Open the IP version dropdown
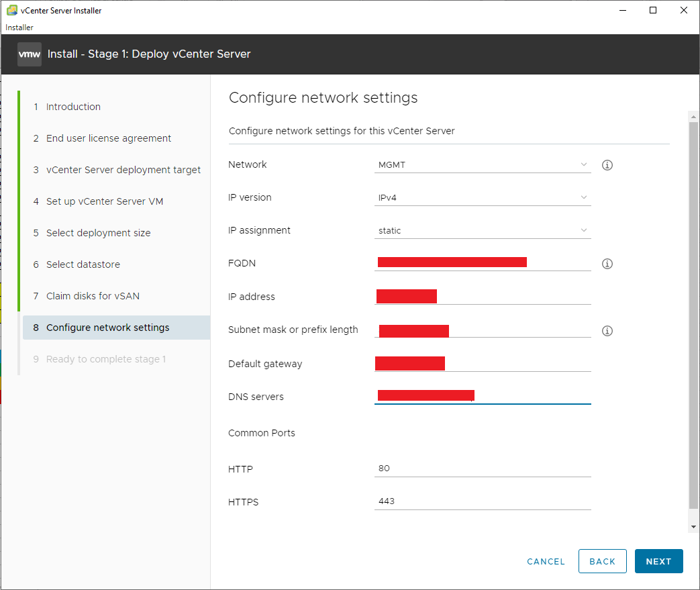The width and height of the screenshot is (700, 590). pyautogui.click(x=483, y=197)
